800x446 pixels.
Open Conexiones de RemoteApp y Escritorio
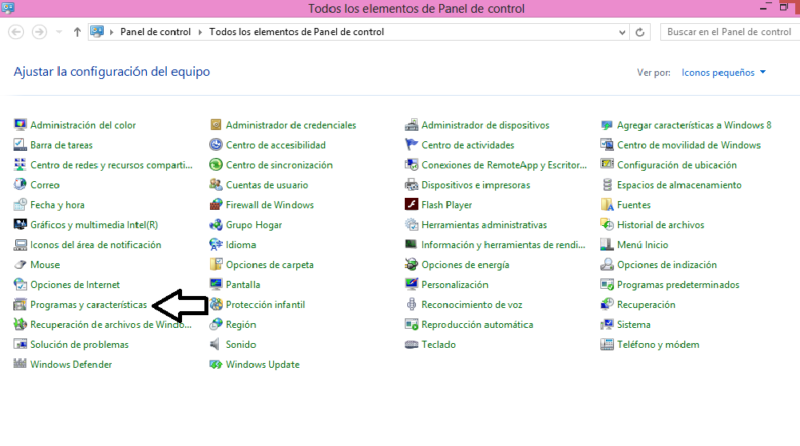tap(504, 165)
